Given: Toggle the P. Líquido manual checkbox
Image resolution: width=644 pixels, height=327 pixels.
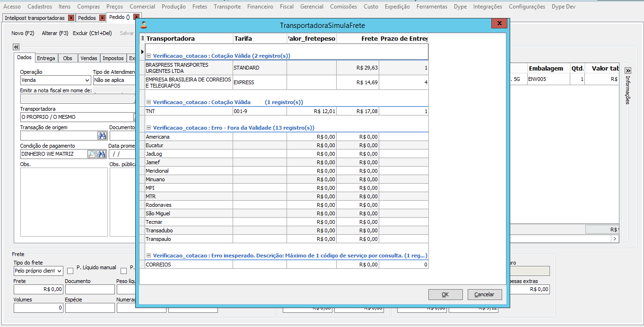Looking at the screenshot, I should (70, 271).
